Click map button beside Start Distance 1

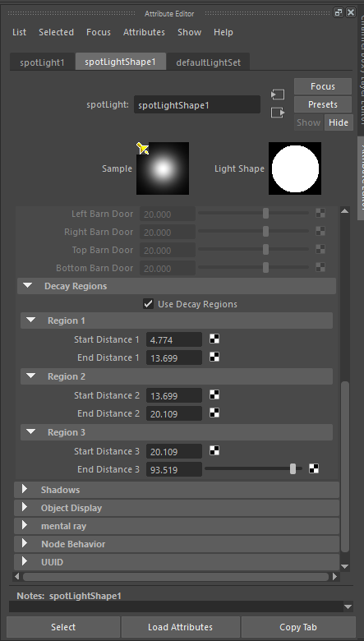pyautogui.click(x=214, y=339)
